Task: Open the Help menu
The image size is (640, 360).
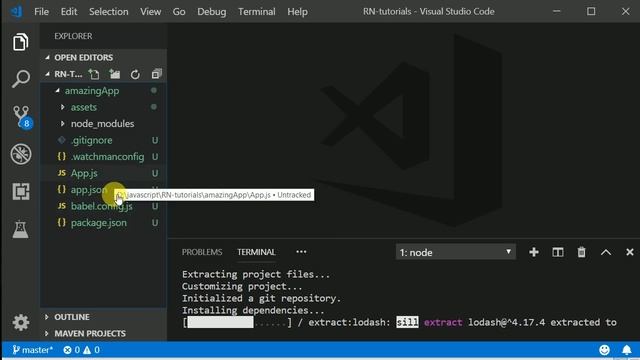Action: click(297, 11)
